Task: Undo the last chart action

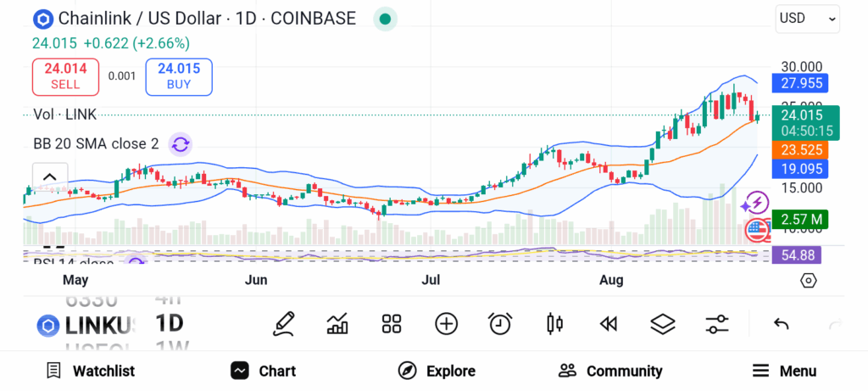Action: click(782, 323)
